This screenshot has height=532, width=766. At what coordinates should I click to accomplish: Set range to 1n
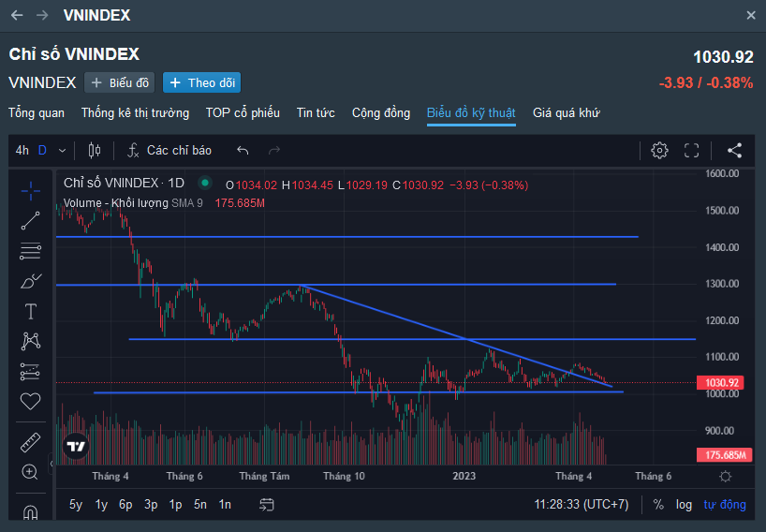(x=225, y=504)
